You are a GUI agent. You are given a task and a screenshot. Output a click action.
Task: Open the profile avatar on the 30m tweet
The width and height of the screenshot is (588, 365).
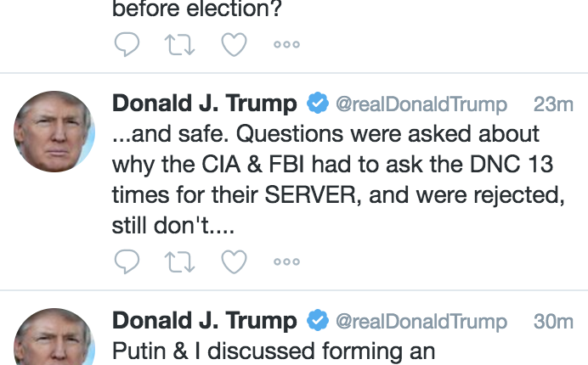pos(54,336)
